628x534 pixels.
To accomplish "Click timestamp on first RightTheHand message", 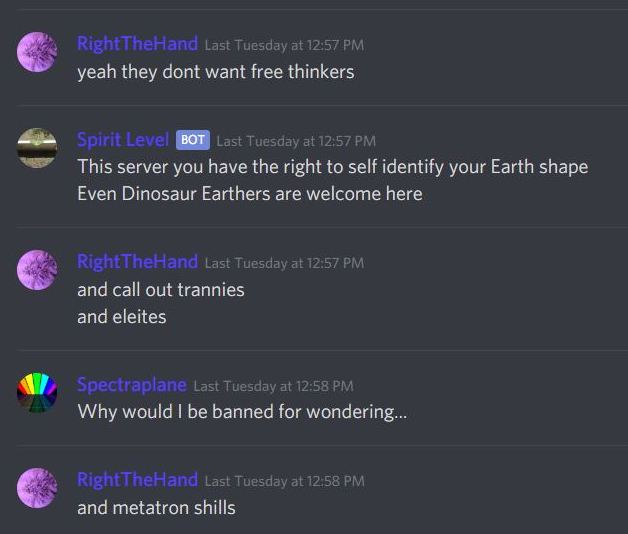I will point(284,45).
